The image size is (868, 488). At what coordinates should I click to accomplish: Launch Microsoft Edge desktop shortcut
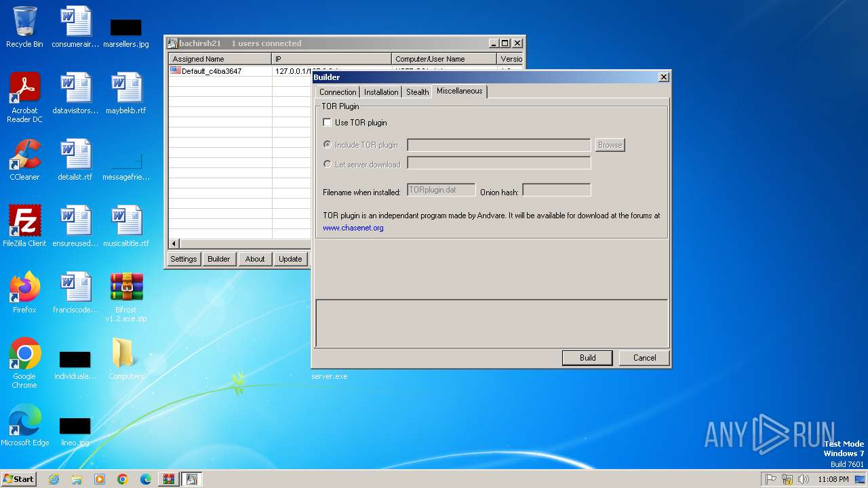24,426
